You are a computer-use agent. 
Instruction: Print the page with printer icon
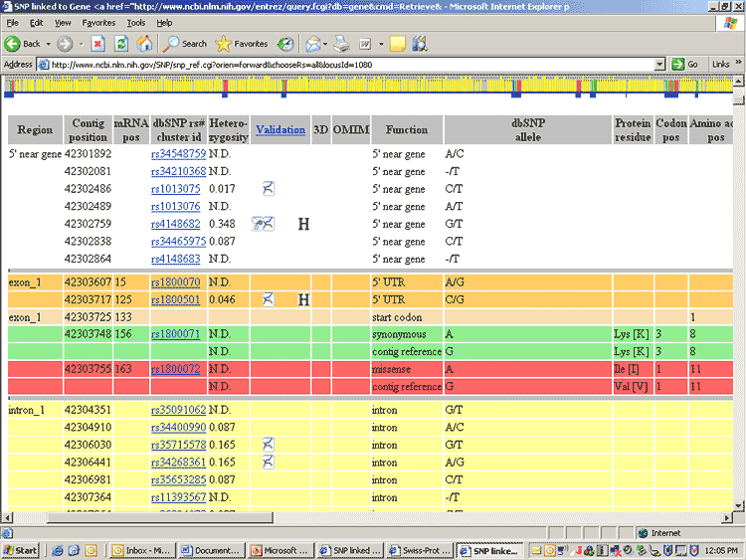pyautogui.click(x=341, y=44)
